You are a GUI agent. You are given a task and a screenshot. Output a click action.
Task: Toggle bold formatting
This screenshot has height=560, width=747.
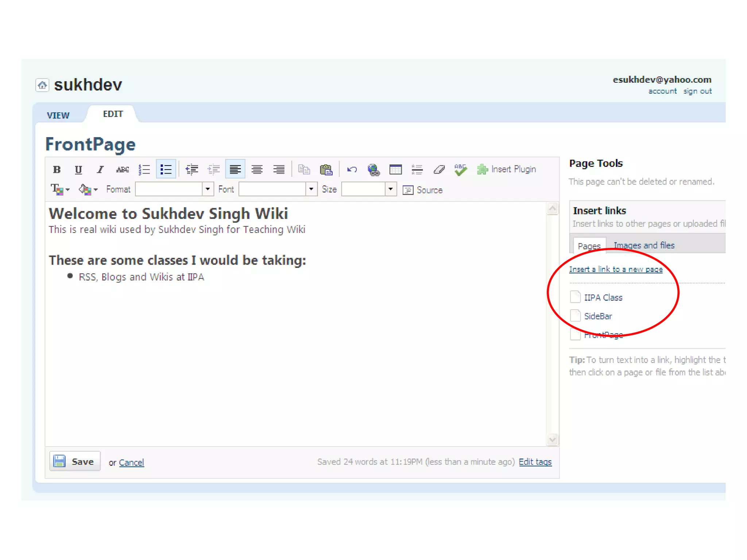point(57,170)
